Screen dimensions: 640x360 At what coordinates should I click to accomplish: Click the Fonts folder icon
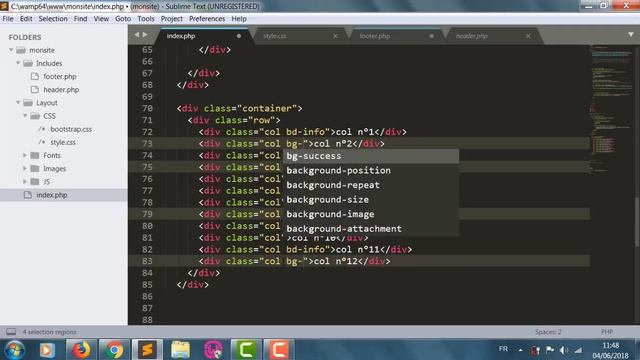35,155
